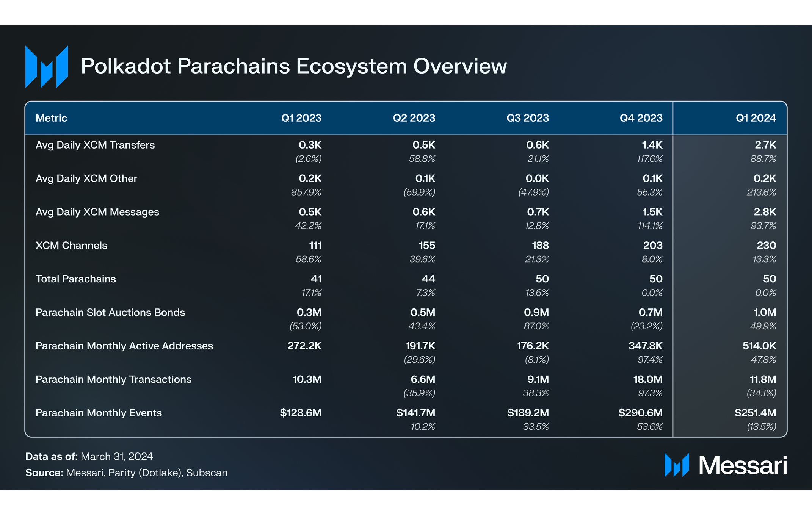Click the '1.0M' Slot Auctions Bonds value
This screenshot has width=812, height=515.
765,313
